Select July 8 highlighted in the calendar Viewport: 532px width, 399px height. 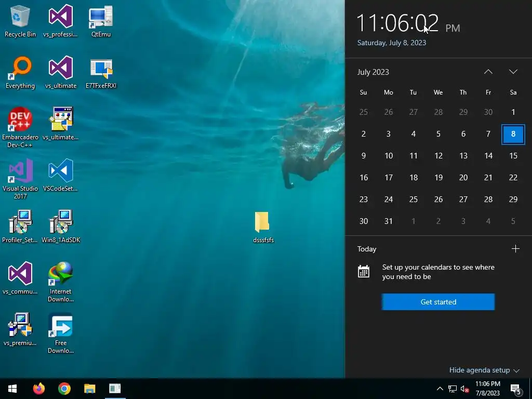513,134
